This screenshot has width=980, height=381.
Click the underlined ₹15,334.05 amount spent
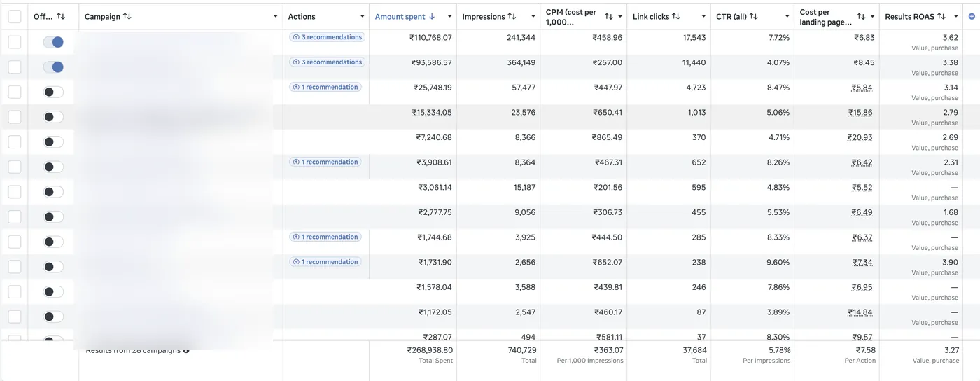(x=432, y=112)
